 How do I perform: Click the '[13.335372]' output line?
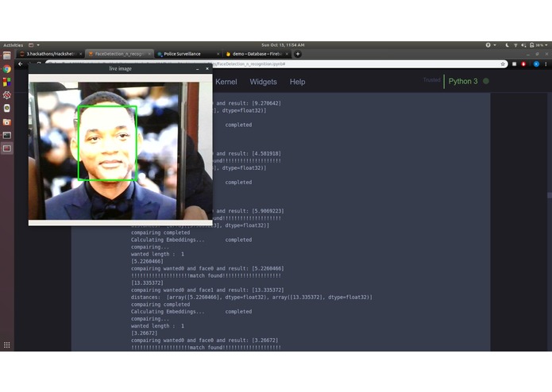coord(147,282)
